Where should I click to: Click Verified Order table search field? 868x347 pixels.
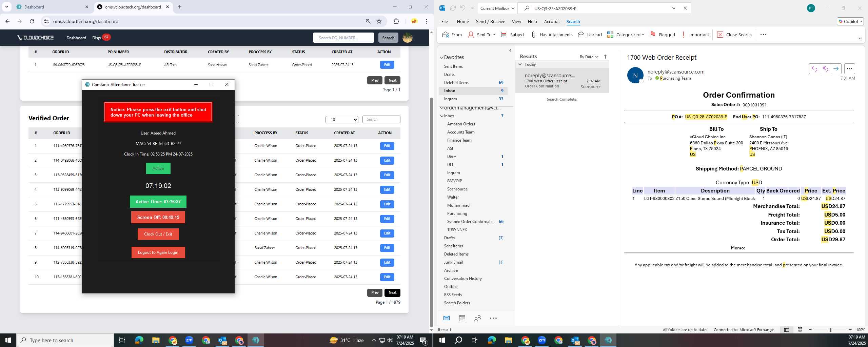[x=381, y=119]
